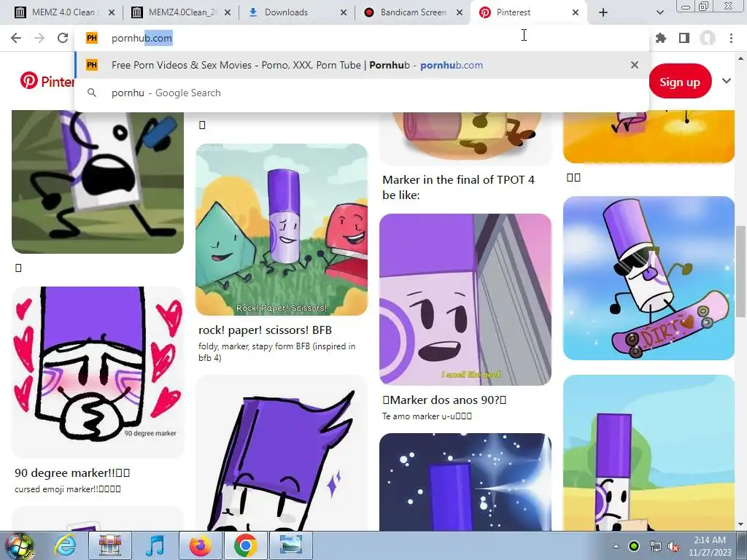Open the 90 degree marker pin image
The width and height of the screenshot is (747, 560).
tap(98, 372)
